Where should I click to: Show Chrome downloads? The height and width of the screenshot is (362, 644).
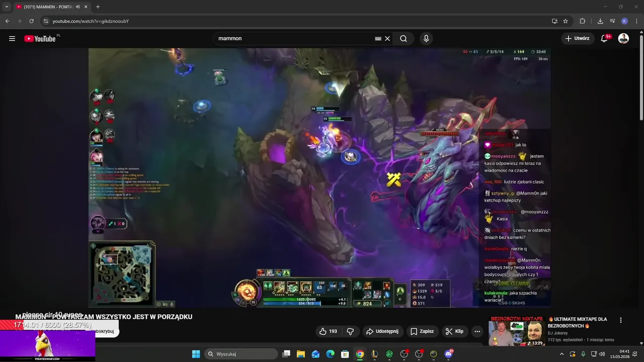pyautogui.click(x=600, y=21)
